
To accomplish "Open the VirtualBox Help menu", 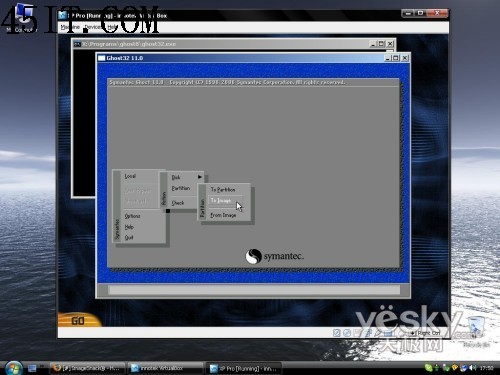I will coord(113,27).
